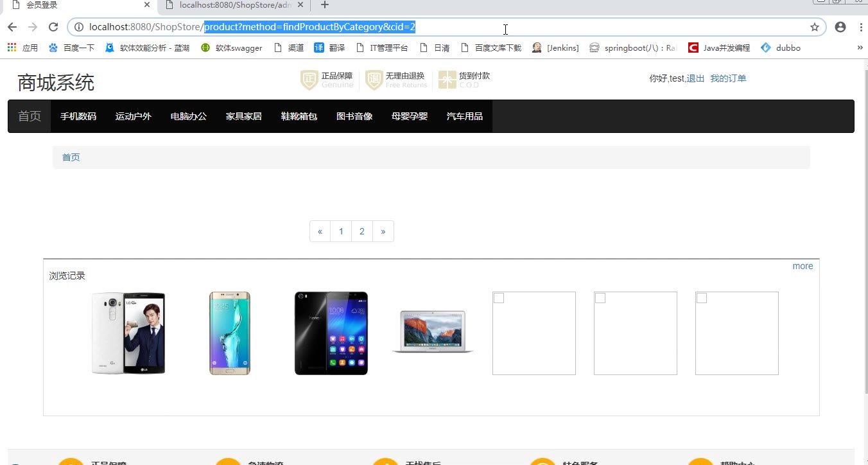This screenshot has width=868, height=465.
Task: Close the 会员登录 tab
Action: coord(147,5)
